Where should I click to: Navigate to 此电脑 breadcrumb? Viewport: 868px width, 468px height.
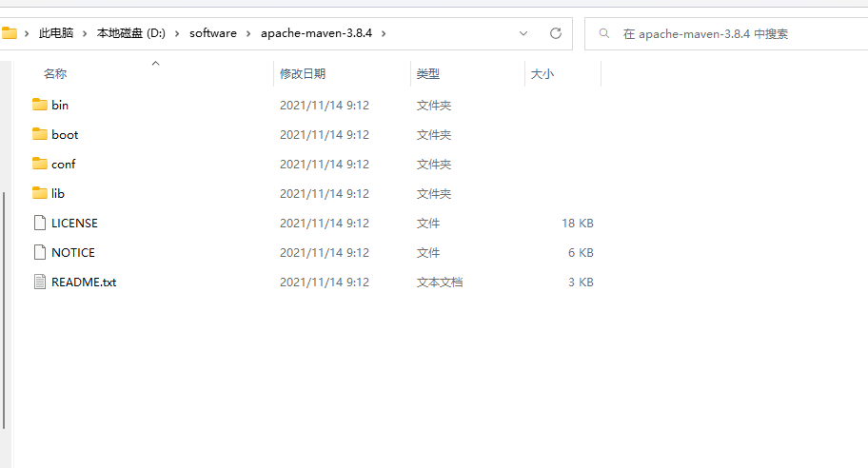[x=56, y=33]
